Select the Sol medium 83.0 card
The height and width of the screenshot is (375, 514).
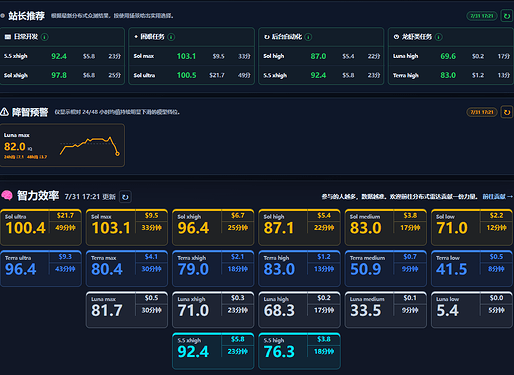(386, 227)
